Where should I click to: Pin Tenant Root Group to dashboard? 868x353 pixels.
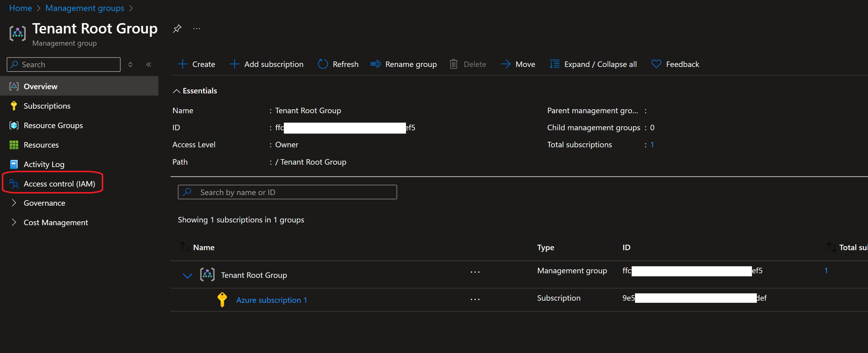click(177, 29)
